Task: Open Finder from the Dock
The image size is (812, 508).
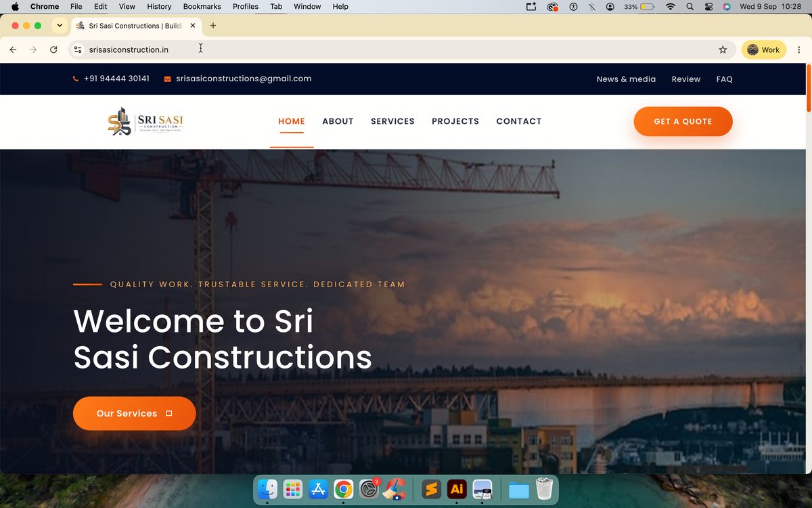Action: 268,488
